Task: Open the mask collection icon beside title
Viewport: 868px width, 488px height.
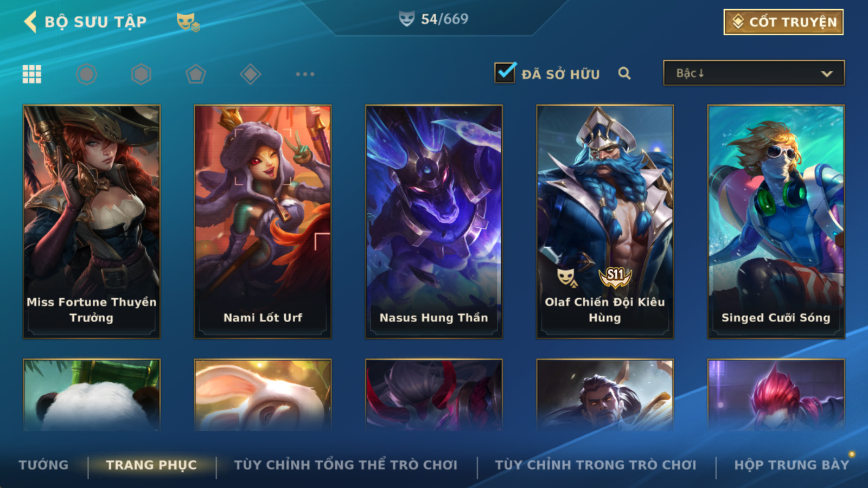Action: [188, 22]
